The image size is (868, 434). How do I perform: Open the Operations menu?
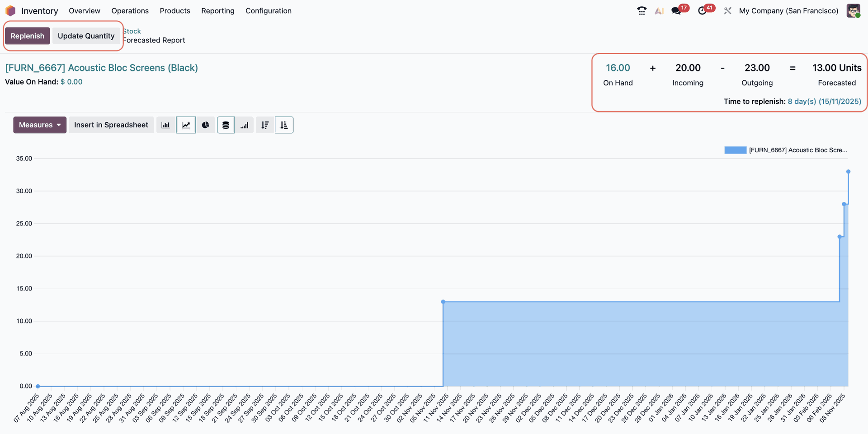(130, 11)
